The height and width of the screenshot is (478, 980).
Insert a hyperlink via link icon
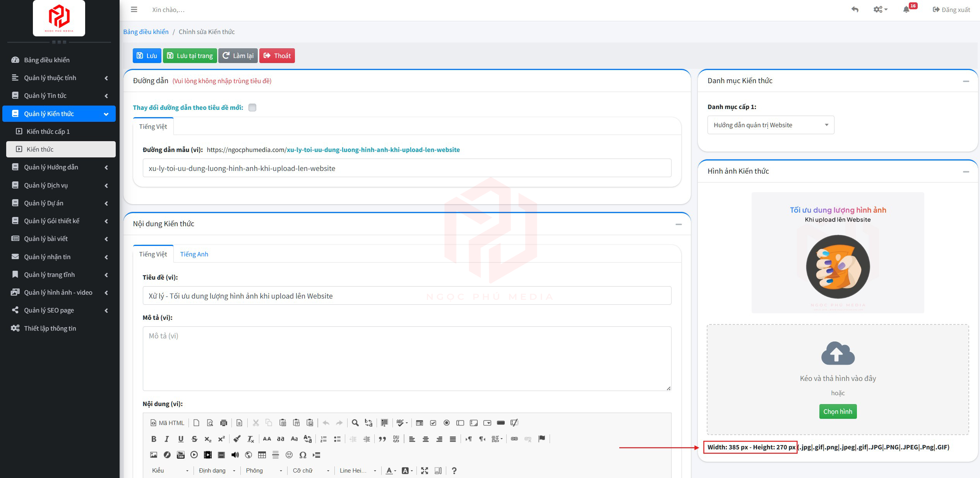click(514, 439)
